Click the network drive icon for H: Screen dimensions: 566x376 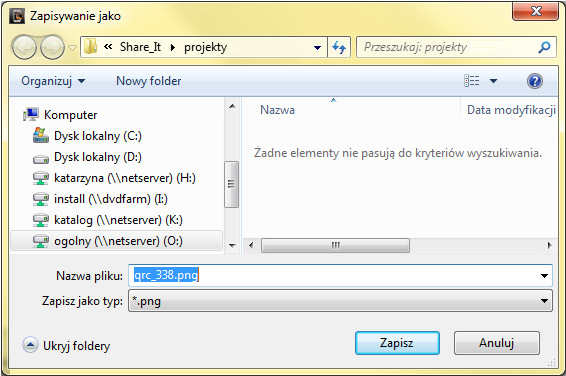click(x=41, y=178)
